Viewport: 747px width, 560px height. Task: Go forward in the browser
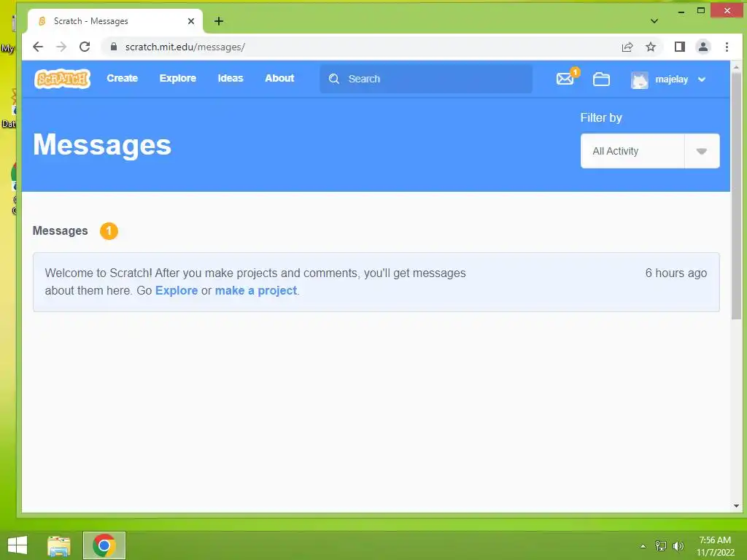coord(61,47)
